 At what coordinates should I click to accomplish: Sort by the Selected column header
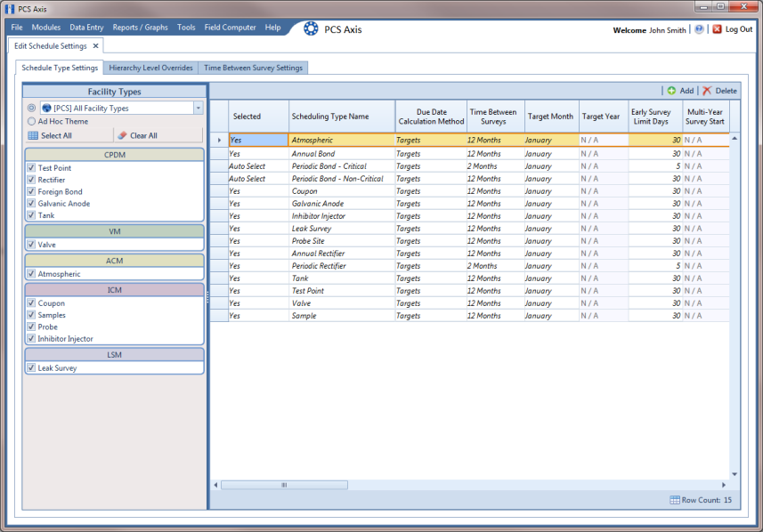pyautogui.click(x=258, y=117)
